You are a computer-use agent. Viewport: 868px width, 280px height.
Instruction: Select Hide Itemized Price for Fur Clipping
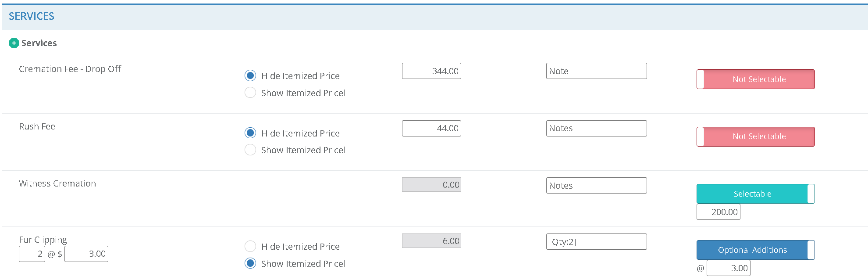[x=250, y=246]
